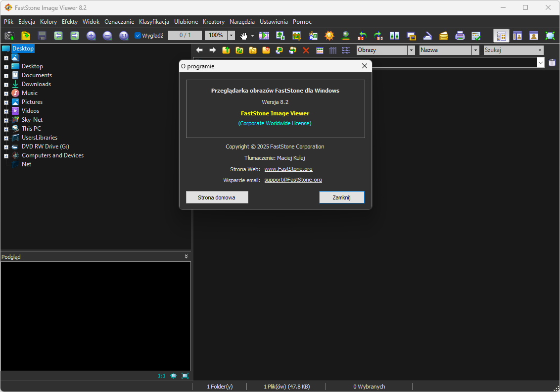
Task: Click the acquire from camera icon
Action: (x=9, y=35)
